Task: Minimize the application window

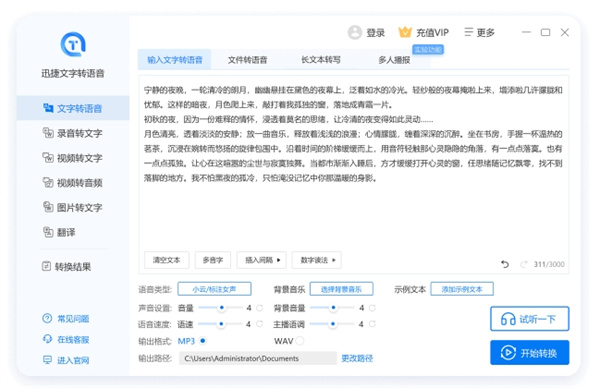Action: (x=527, y=32)
